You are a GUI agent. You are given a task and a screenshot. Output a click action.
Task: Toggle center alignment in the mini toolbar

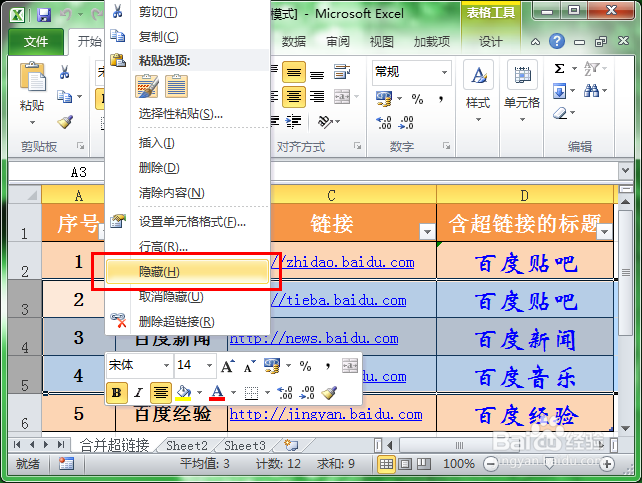(160, 393)
